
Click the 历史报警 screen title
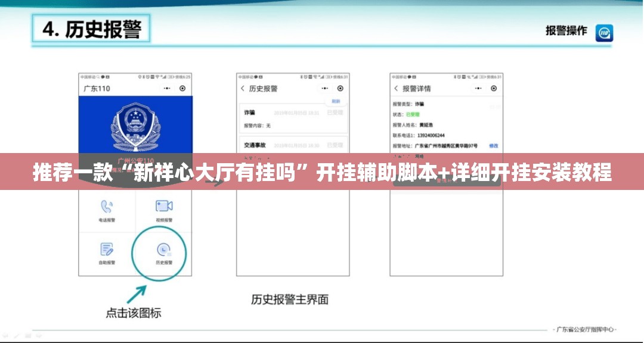264,88
